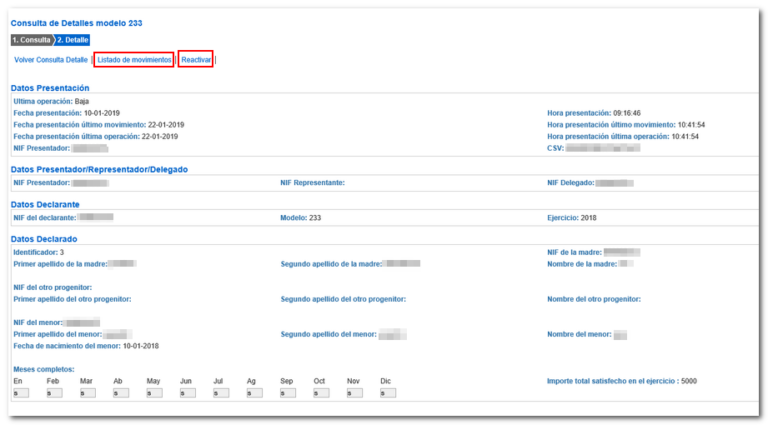Click the Datos Declarado section header

(x=44, y=239)
